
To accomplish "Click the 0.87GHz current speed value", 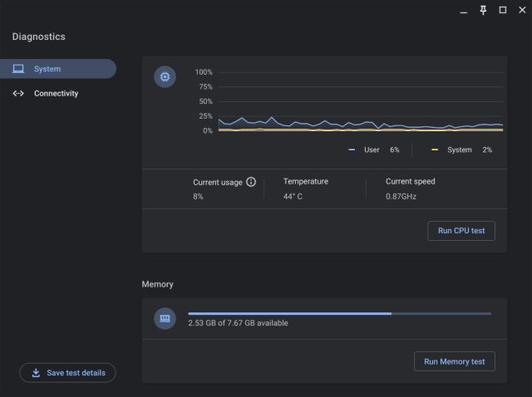I will pos(401,197).
